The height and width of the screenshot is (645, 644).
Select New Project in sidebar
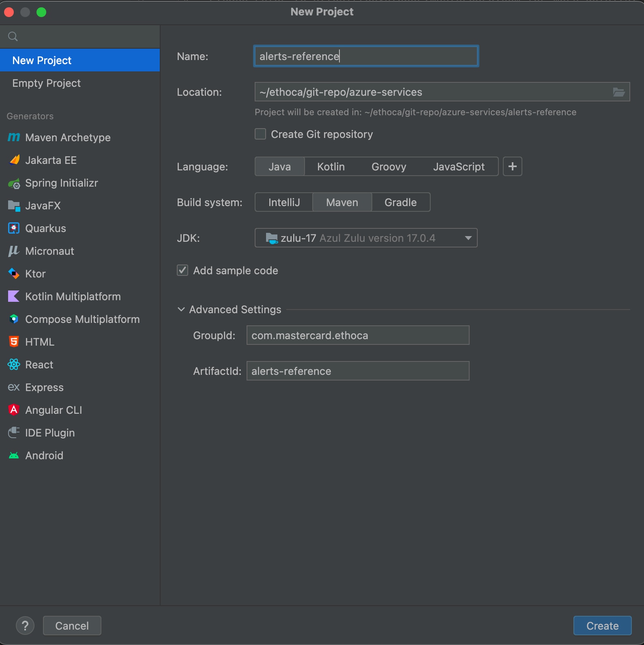[42, 60]
